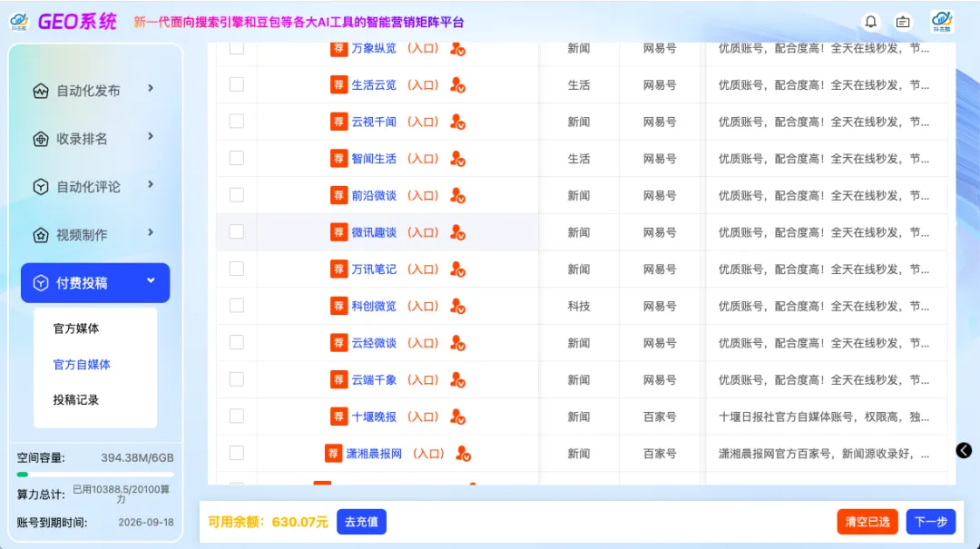Click the verified-user icon for 微讯趣谈
This screenshot has width=980, height=549.
coord(457,232)
